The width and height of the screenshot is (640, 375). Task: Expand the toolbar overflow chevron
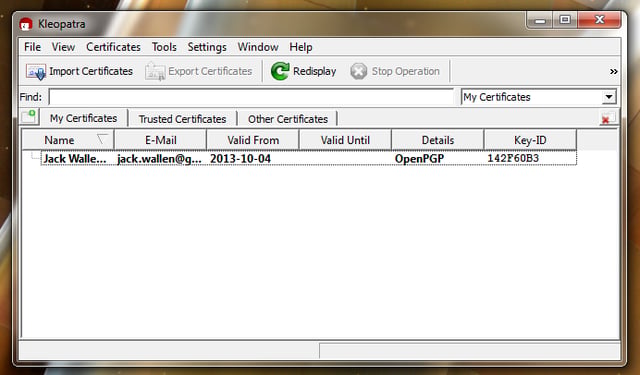(613, 71)
